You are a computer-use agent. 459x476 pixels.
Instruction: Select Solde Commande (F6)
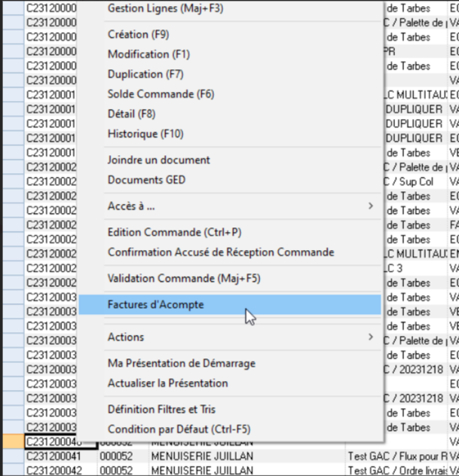pyautogui.click(x=161, y=94)
